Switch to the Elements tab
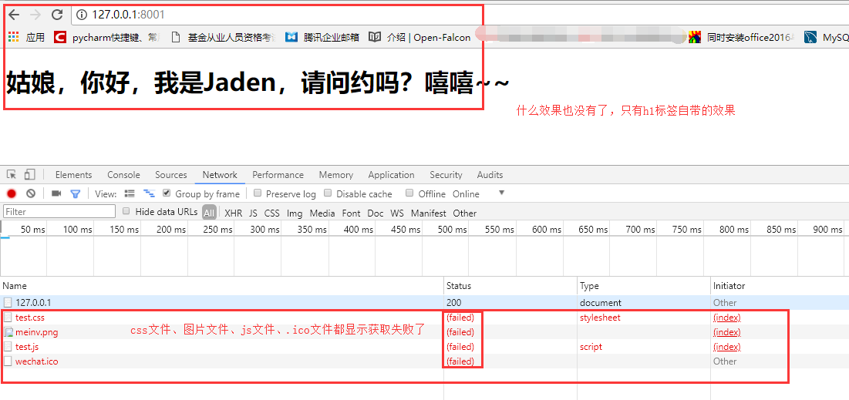This screenshot has height=400, width=849. (73, 175)
